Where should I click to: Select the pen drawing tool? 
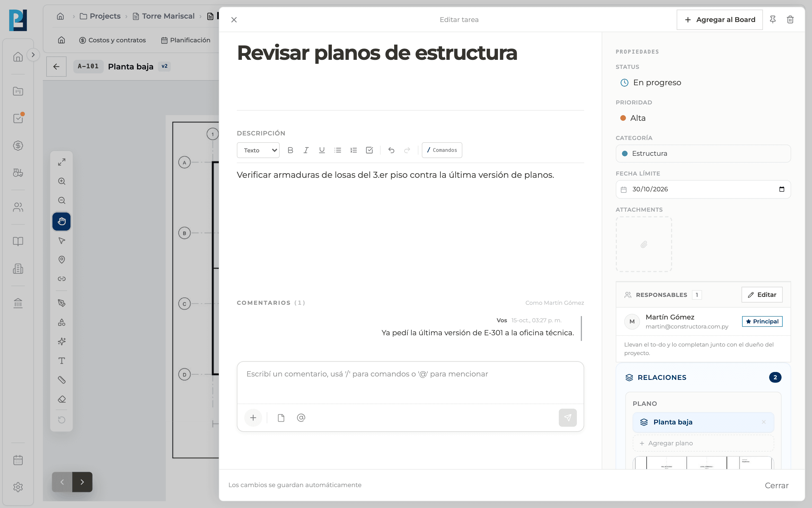tap(61, 303)
